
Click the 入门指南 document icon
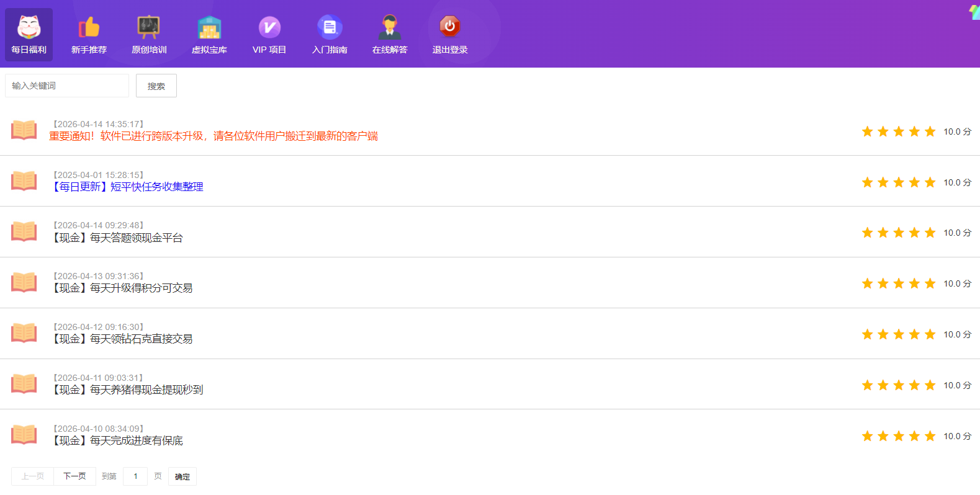[330, 28]
